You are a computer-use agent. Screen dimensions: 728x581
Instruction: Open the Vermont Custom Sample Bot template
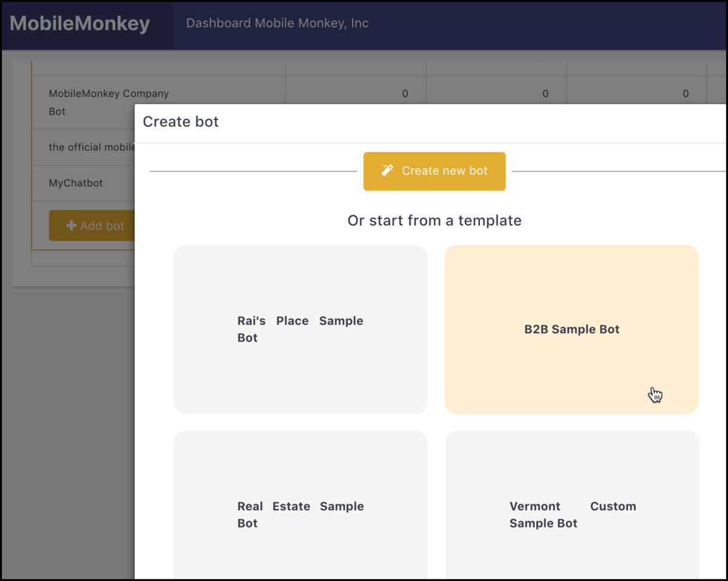click(572, 505)
